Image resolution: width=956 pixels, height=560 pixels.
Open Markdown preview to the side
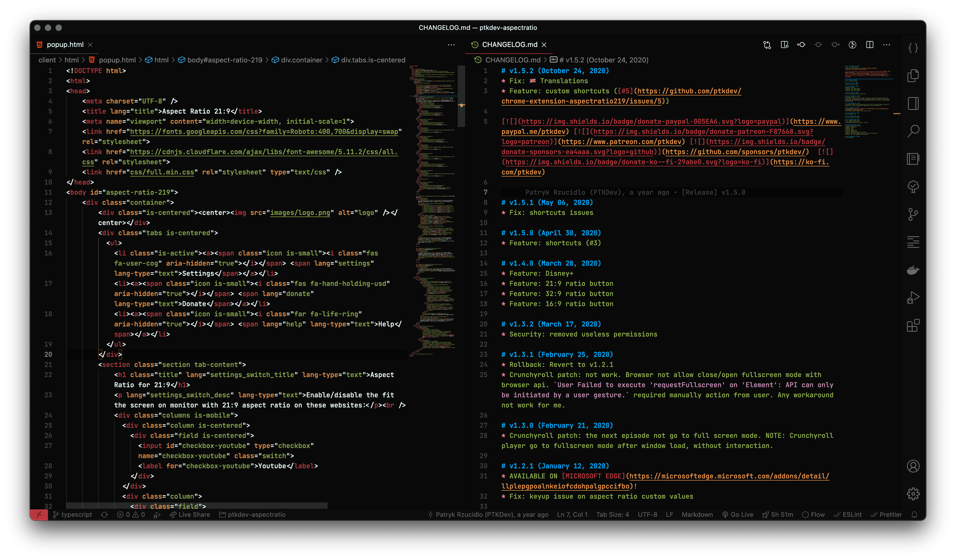click(784, 45)
